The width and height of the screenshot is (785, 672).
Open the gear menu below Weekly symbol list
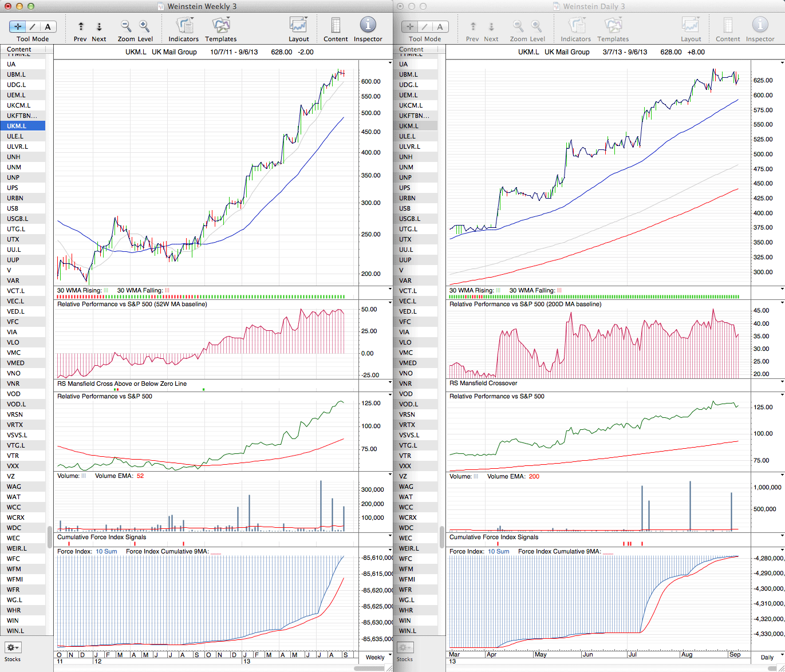[x=13, y=647]
